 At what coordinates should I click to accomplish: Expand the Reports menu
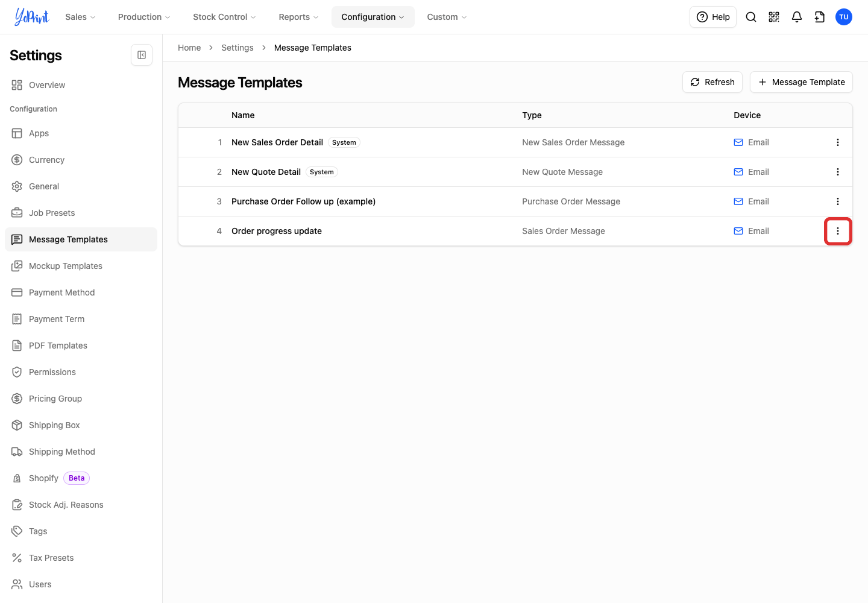(298, 17)
